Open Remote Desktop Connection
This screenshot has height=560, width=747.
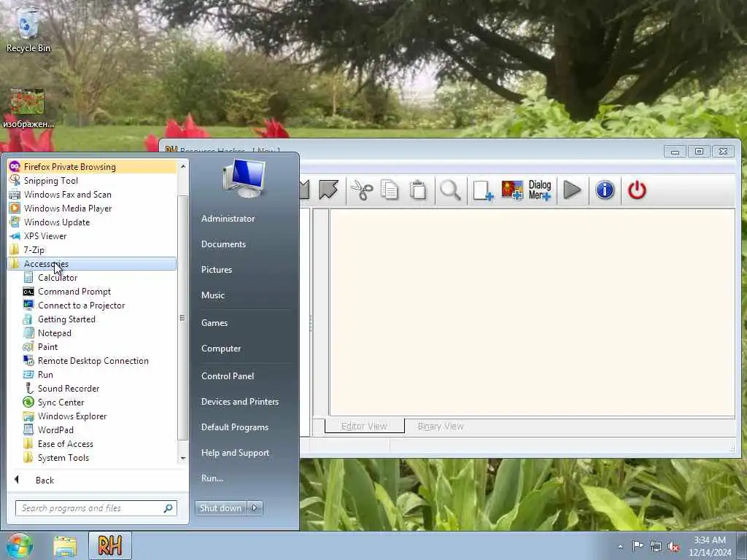point(92,360)
